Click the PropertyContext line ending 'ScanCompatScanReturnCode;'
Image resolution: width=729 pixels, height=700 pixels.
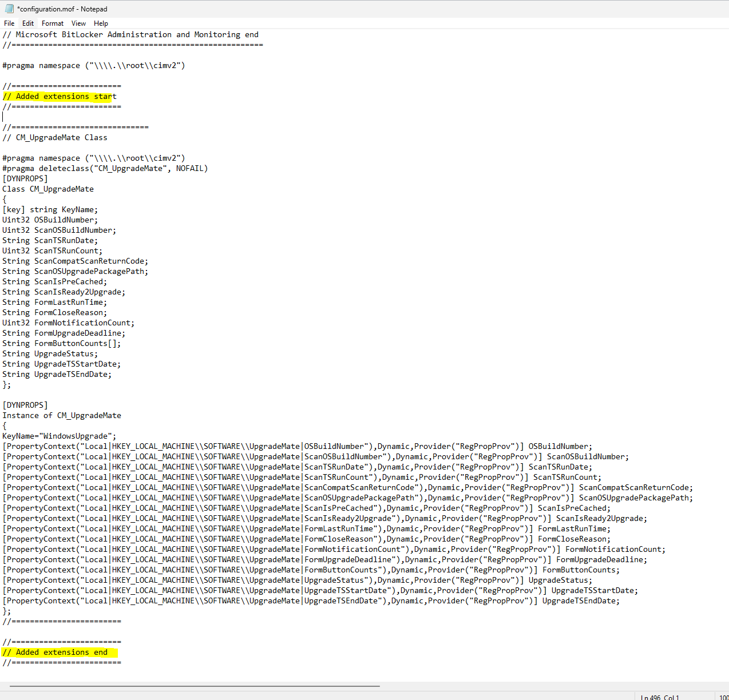tap(348, 488)
